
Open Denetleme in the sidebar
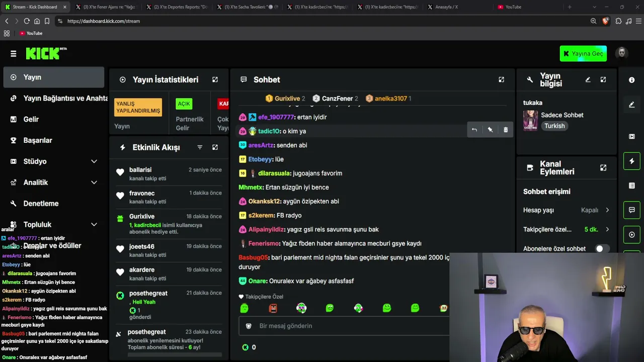tap(54, 204)
